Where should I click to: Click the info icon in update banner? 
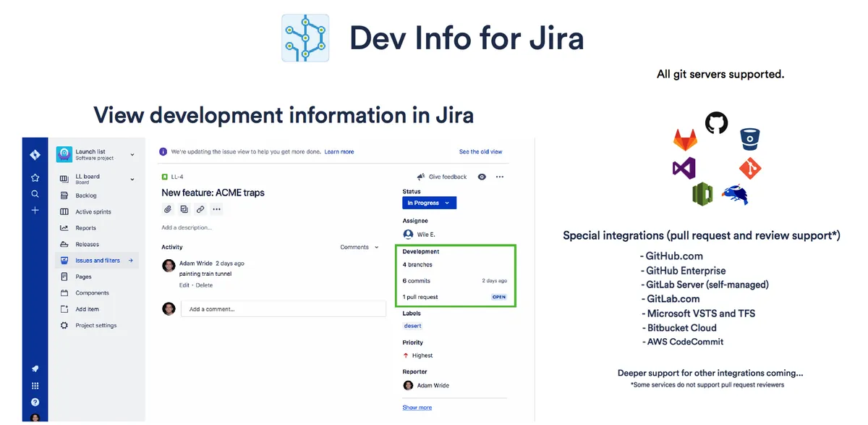[x=163, y=152]
